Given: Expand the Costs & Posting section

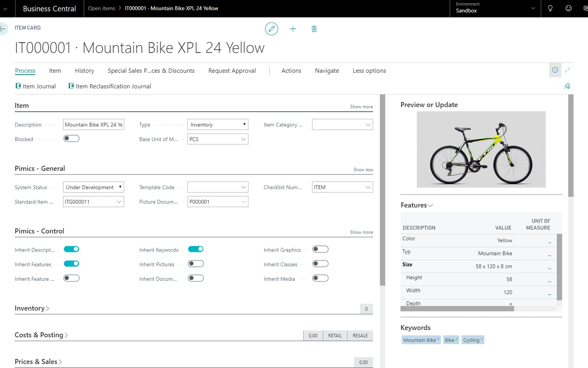Looking at the screenshot, I should 41,335.
